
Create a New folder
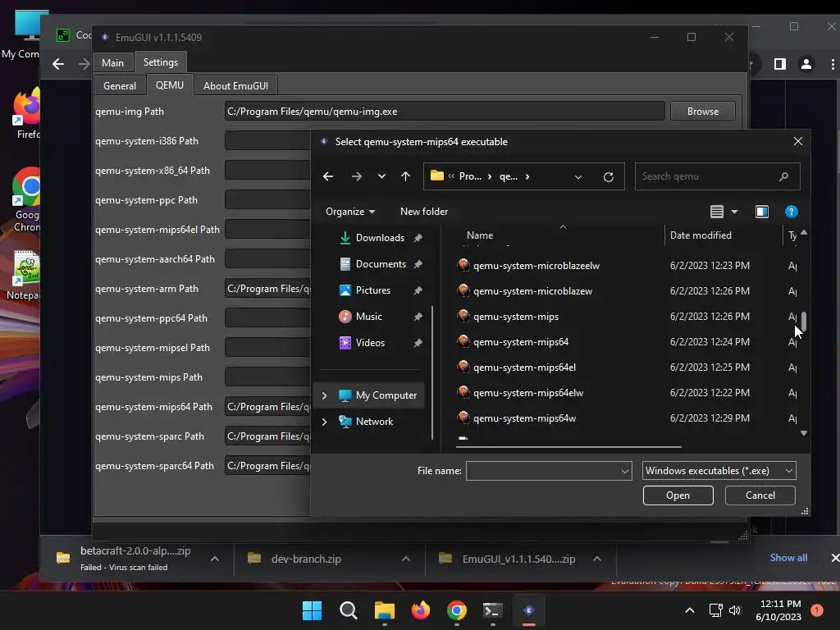(x=424, y=212)
